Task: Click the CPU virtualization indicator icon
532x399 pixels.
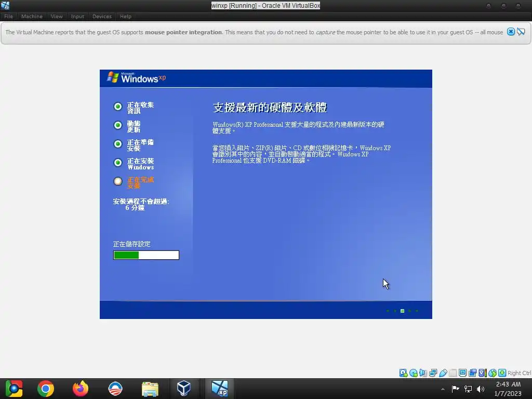Action: pos(483,373)
